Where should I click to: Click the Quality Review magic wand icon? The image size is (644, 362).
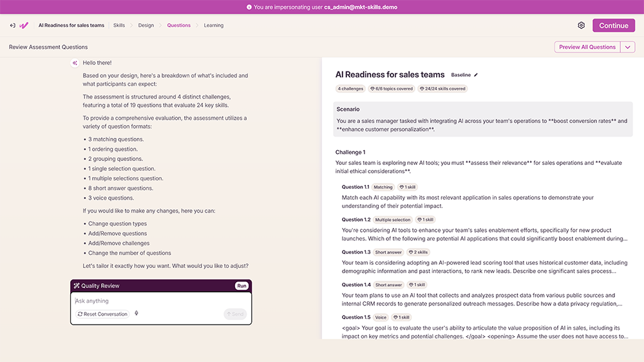tap(77, 286)
